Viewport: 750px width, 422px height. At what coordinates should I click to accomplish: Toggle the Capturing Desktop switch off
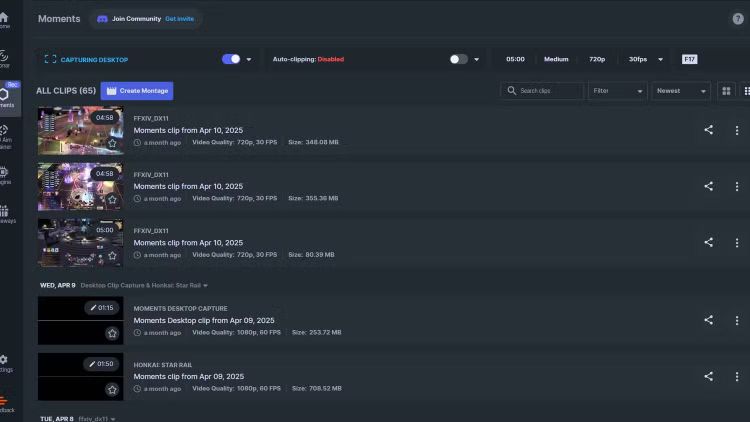(x=231, y=59)
